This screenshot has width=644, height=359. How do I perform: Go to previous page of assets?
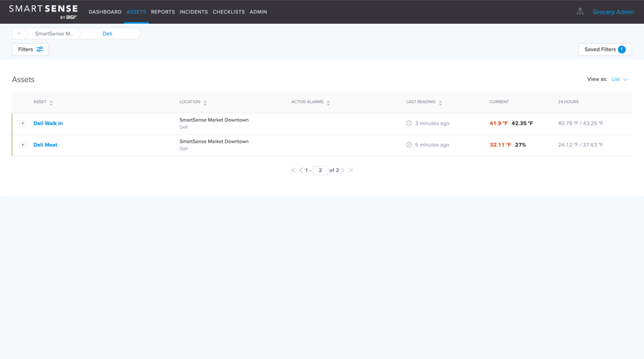(x=301, y=170)
